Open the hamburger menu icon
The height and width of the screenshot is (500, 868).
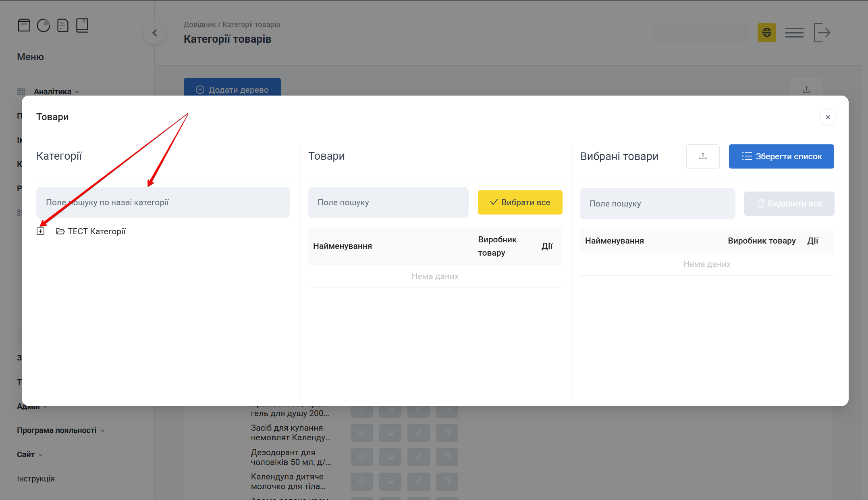(794, 33)
